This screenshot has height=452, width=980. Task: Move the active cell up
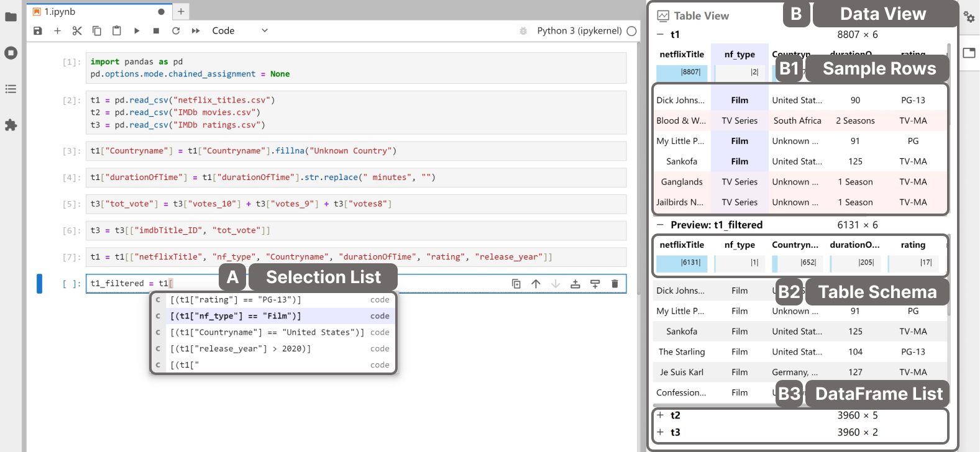click(x=536, y=284)
